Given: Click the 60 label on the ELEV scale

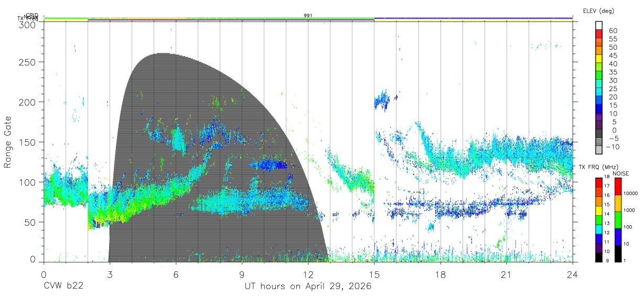Looking at the screenshot, I should tap(613, 30).
